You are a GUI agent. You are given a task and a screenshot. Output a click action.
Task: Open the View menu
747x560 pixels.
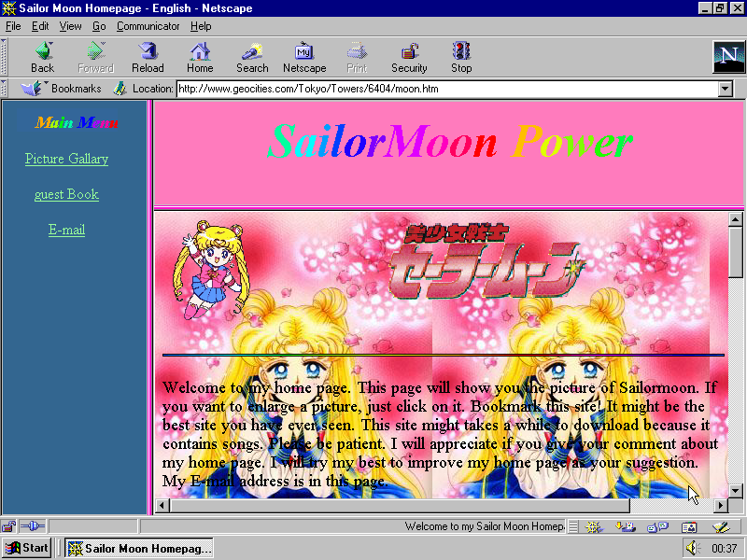point(71,26)
